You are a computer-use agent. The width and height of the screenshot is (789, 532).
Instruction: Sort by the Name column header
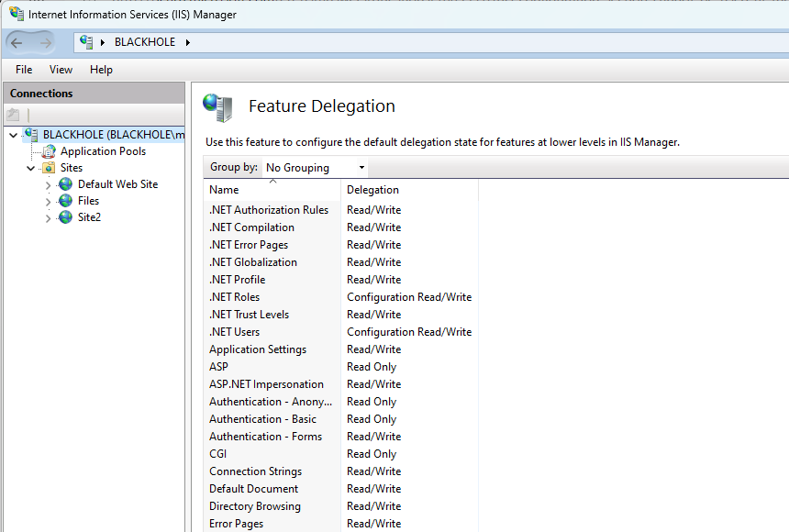pyautogui.click(x=272, y=190)
